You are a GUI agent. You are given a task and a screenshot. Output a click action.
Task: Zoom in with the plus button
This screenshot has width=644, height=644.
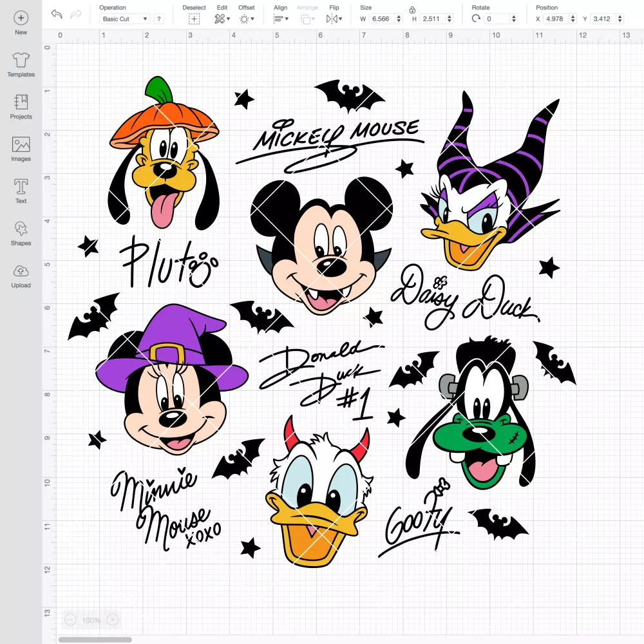click(x=113, y=620)
